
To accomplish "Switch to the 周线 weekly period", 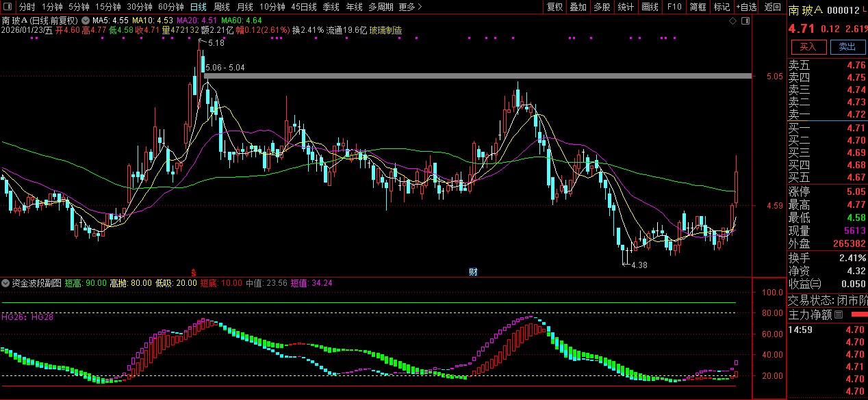I will pyautogui.click(x=222, y=7).
